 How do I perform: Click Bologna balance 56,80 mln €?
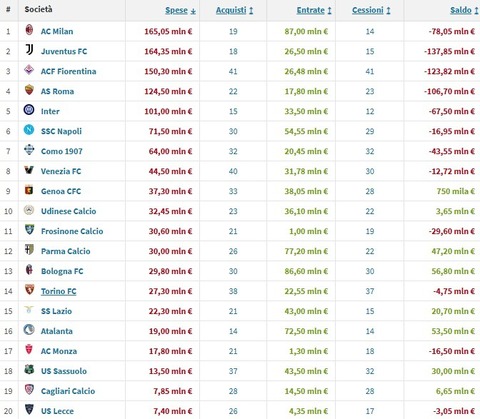point(453,271)
